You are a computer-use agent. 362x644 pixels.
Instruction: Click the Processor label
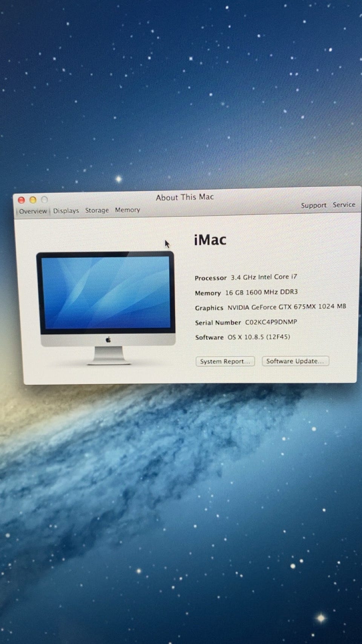click(210, 278)
